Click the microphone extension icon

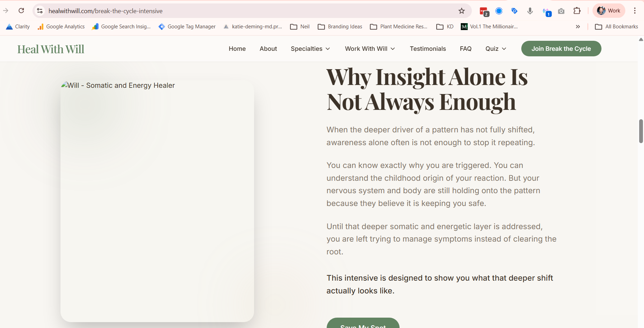pos(530,11)
